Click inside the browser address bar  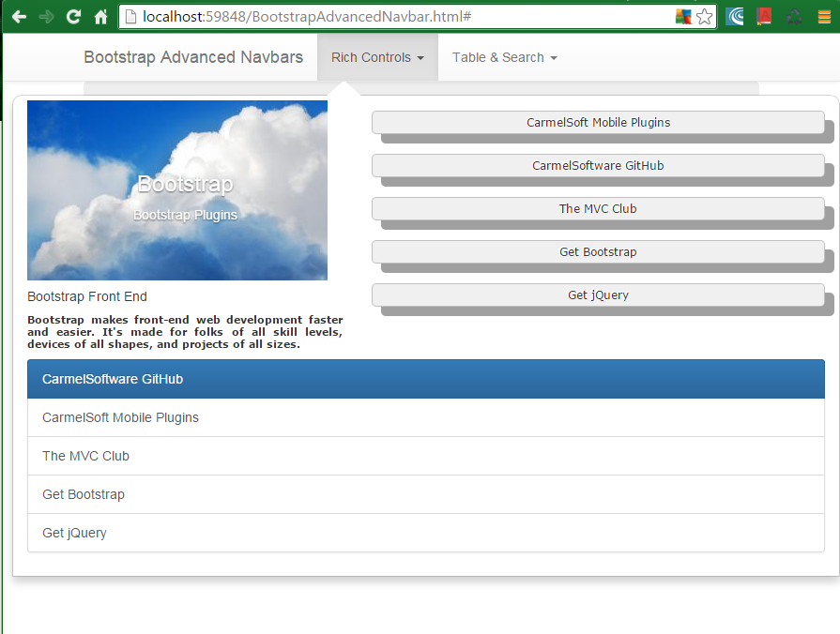coord(375,16)
